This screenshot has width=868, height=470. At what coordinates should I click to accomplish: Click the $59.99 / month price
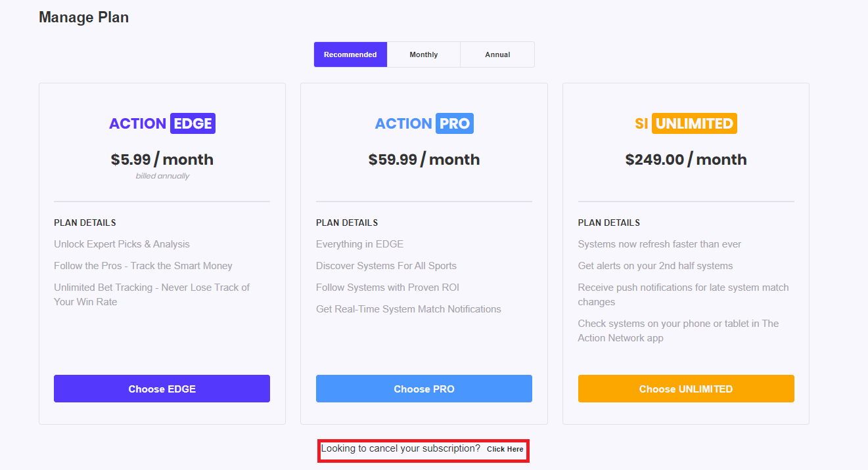tap(424, 160)
